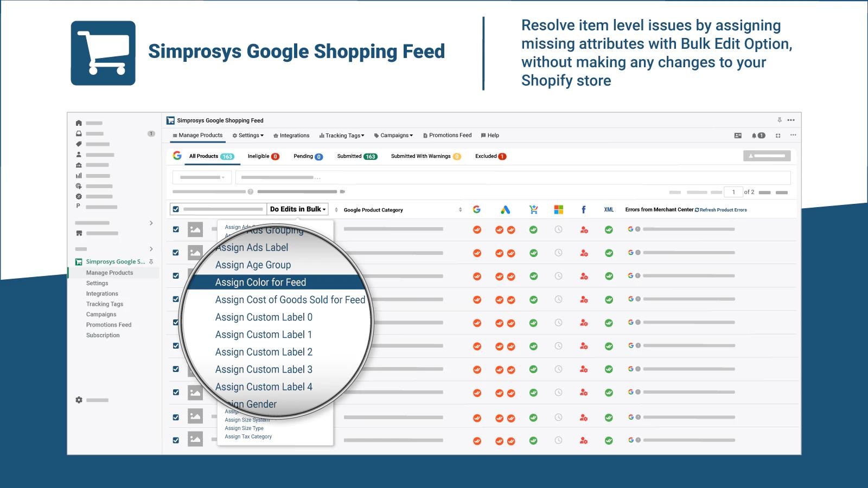This screenshot has height=488, width=868.
Task: Open the Do Edits in Bulk dropdown
Action: click(x=298, y=209)
